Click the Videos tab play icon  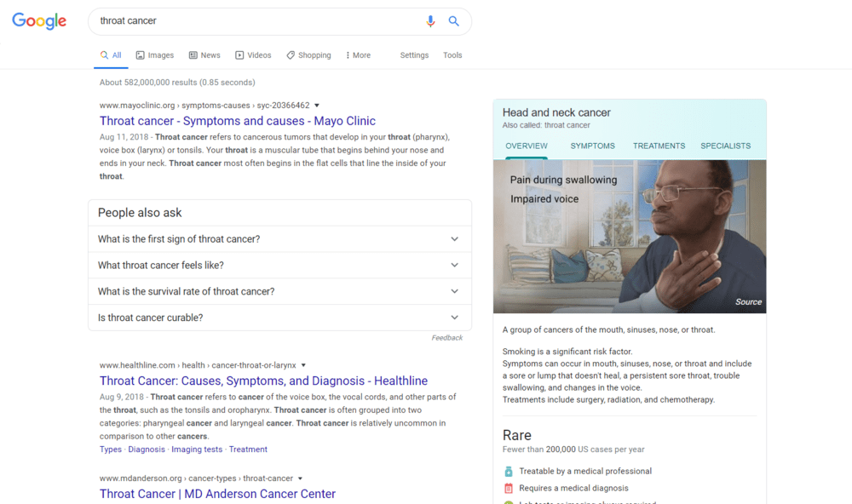tap(239, 54)
